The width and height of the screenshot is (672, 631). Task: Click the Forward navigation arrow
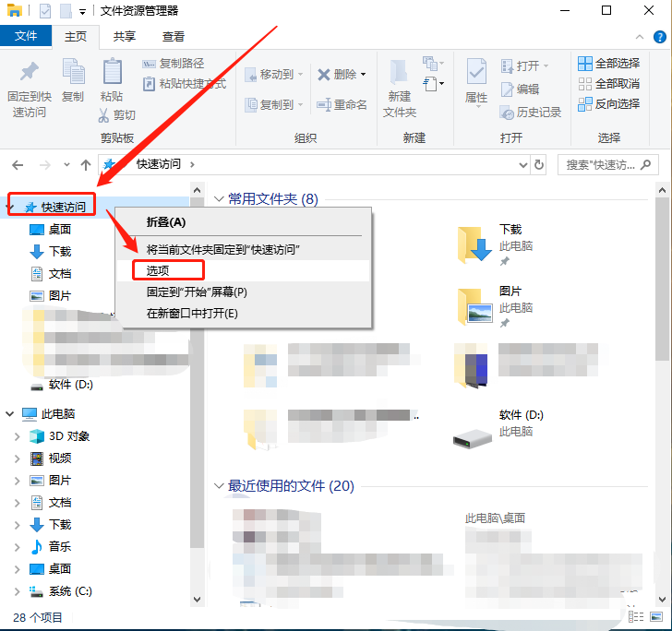(44, 165)
